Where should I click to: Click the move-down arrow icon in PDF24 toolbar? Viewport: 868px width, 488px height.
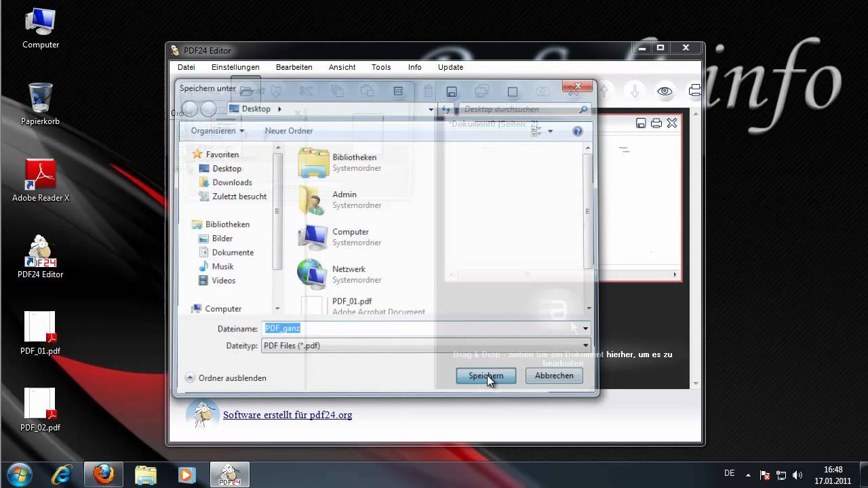pos(635,91)
